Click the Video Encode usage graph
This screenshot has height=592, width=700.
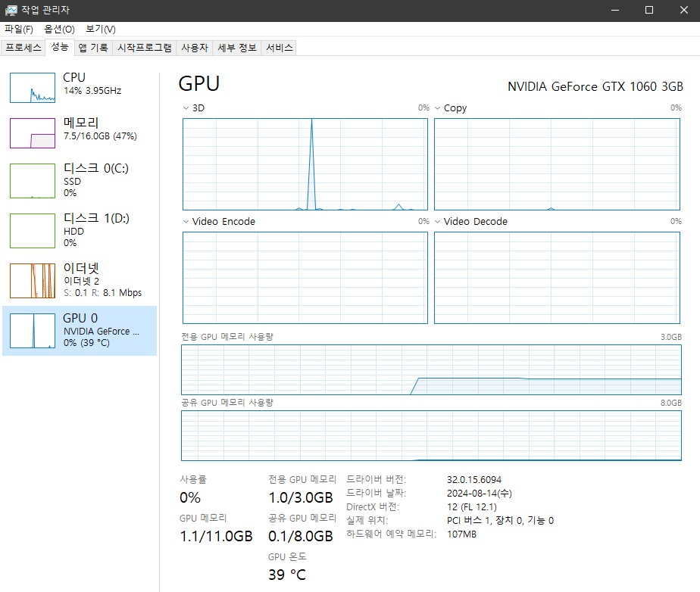click(x=305, y=278)
